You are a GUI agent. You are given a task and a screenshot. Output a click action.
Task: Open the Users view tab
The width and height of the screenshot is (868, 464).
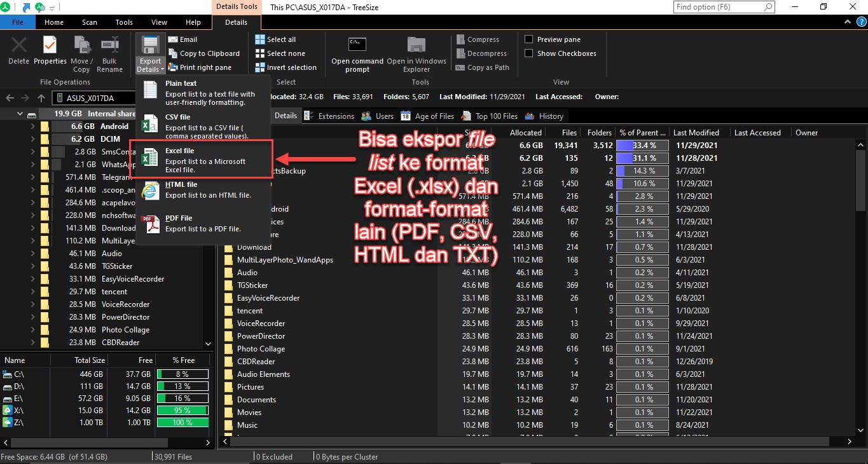[378, 116]
